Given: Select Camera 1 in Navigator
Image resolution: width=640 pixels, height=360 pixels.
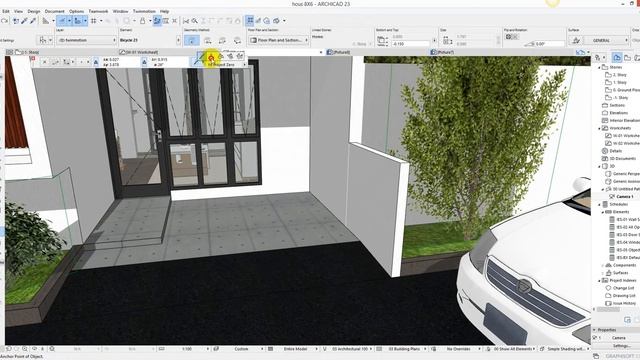Looking at the screenshot, I should point(621,197).
